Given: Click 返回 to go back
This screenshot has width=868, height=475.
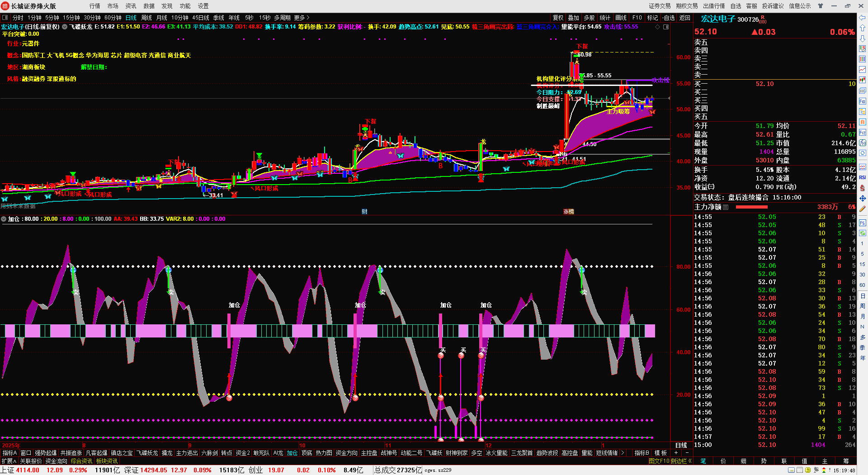Looking at the screenshot, I should [685, 18].
